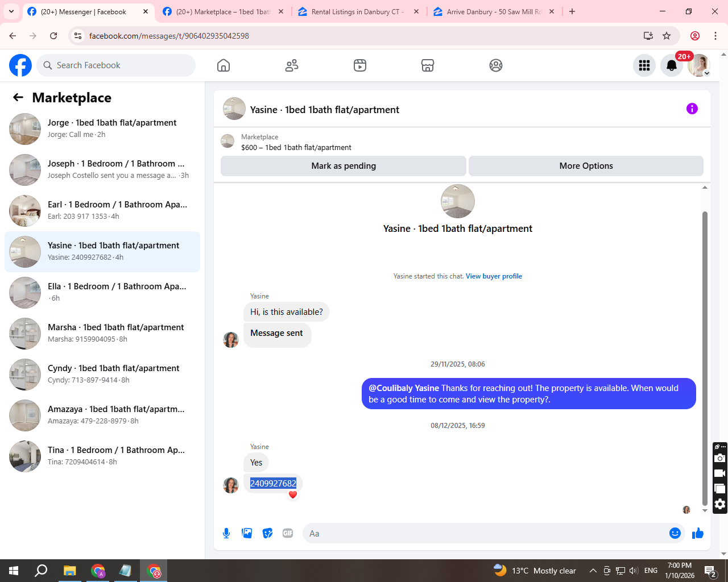
Task: Open the notifications bell icon
Action: (x=672, y=65)
